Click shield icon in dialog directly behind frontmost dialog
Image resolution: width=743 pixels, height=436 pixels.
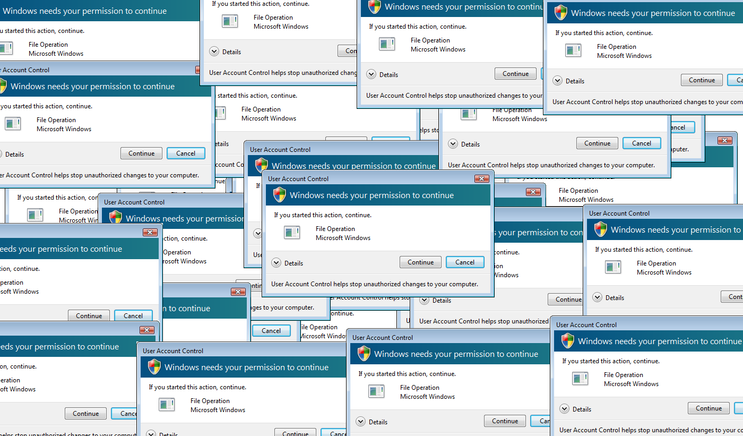[x=261, y=165]
